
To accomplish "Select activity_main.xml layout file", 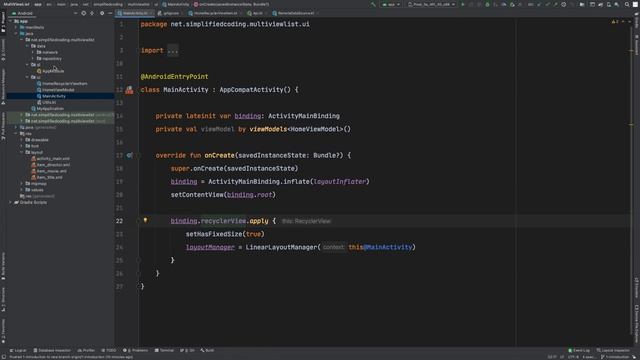I will coord(50,159).
